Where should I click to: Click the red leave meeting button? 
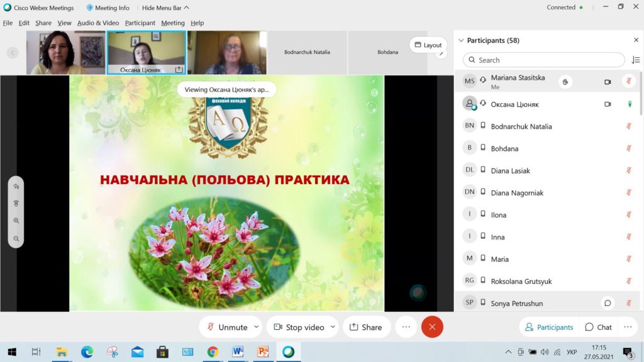(432, 327)
